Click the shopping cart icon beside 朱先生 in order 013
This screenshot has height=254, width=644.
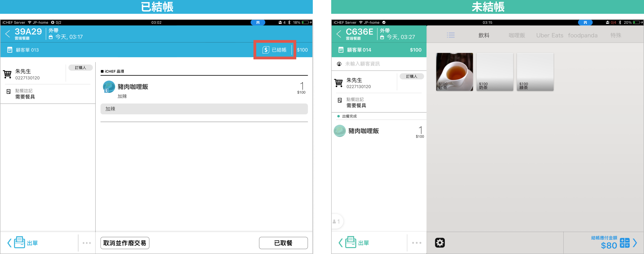[x=7, y=74]
